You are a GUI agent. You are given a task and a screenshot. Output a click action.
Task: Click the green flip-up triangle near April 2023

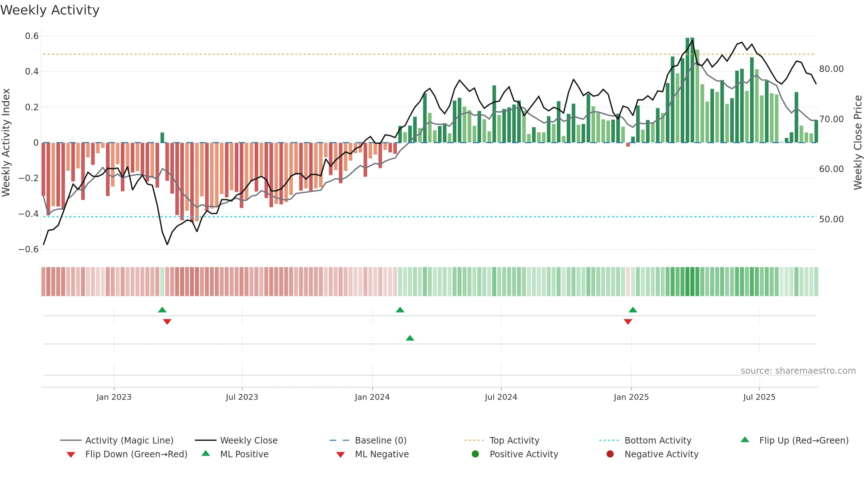(162, 310)
